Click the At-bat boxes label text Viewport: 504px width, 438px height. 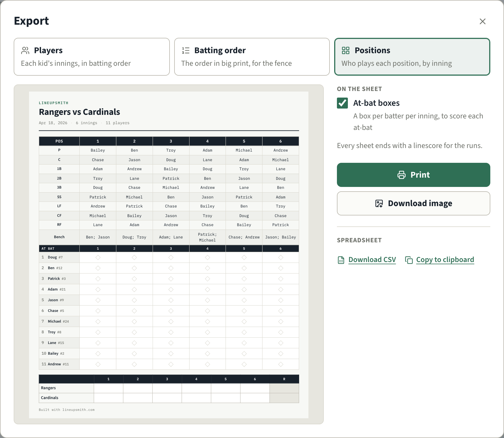(x=376, y=103)
